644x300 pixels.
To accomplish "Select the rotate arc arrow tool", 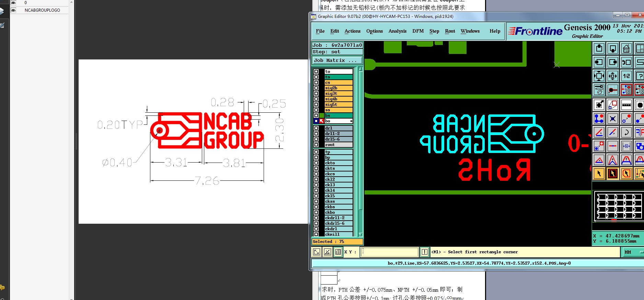I will [x=626, y=132].
